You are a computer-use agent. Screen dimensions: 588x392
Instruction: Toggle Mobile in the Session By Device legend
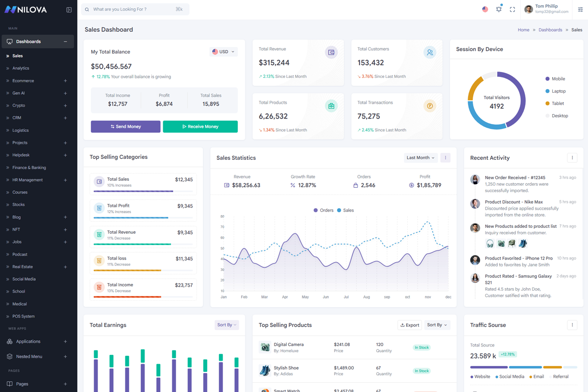(555, 79)
